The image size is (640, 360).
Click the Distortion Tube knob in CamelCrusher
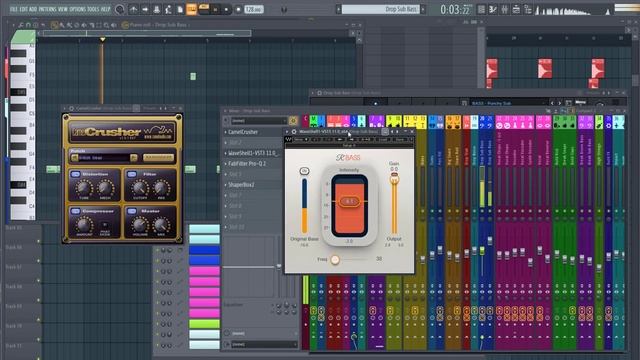[84, 188]
